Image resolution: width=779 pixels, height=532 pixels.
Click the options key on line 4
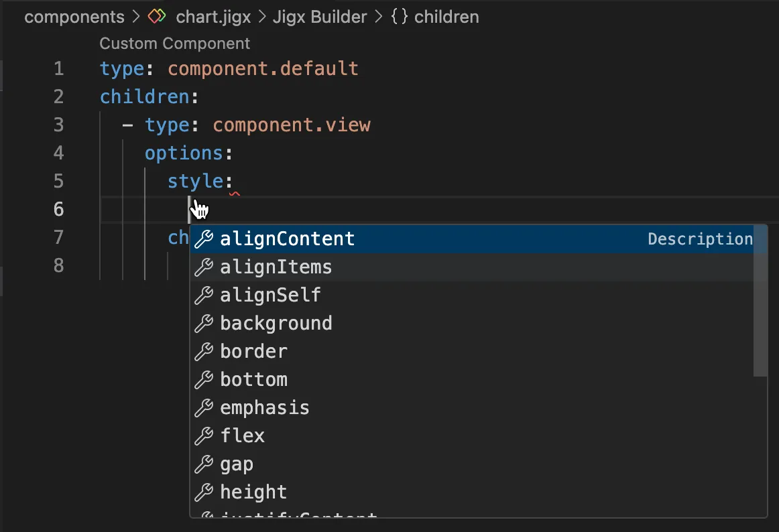(184, 153)
